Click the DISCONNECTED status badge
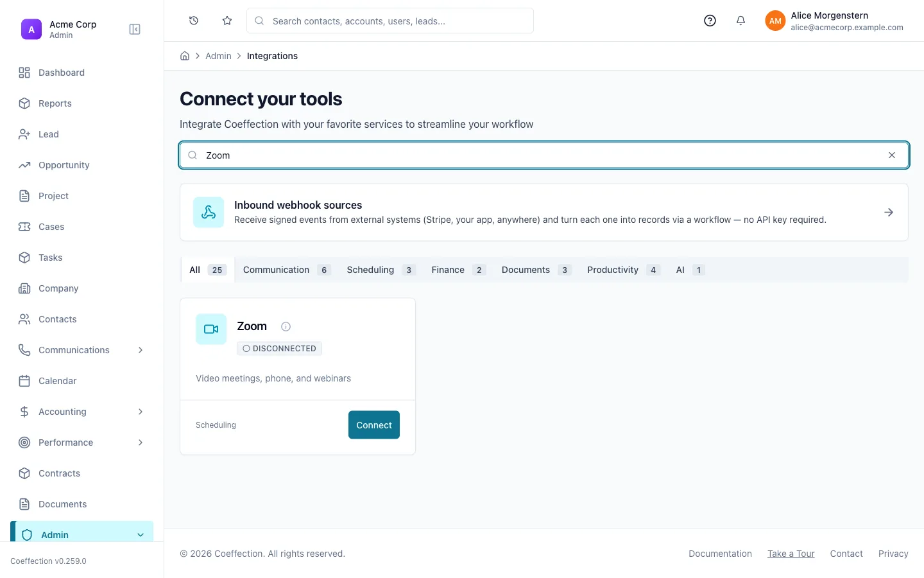This screenshot has height=578, width=924. tap(279, 349)
